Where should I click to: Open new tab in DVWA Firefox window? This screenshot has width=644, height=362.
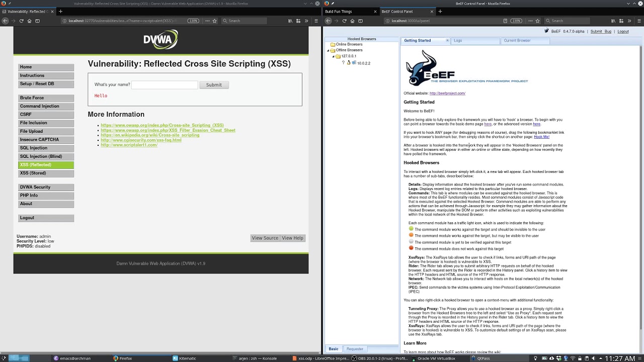[x=60, y=11]
